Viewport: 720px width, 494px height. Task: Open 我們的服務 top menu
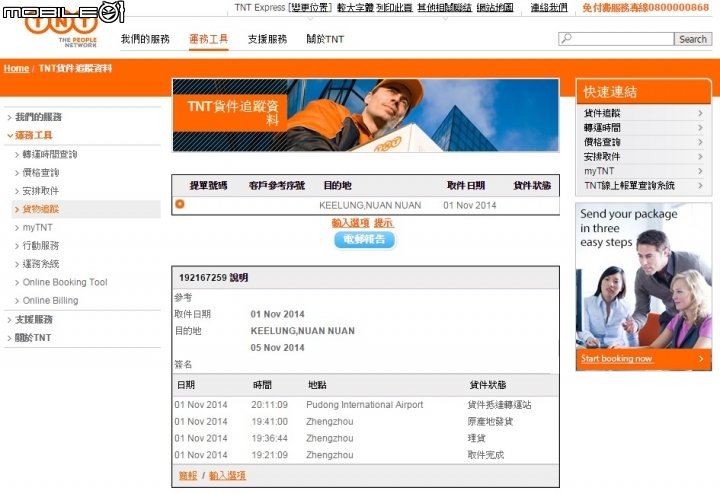click(145, 39)
